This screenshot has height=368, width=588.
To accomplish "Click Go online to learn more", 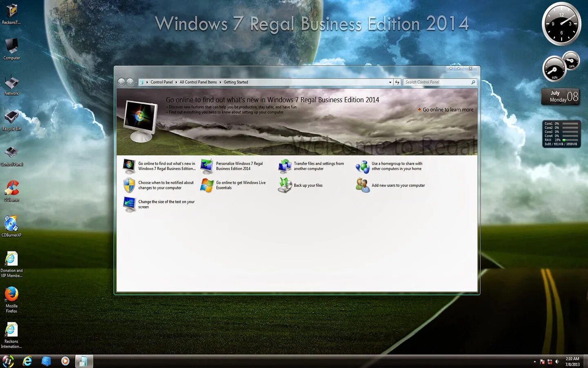I will 448,109.
